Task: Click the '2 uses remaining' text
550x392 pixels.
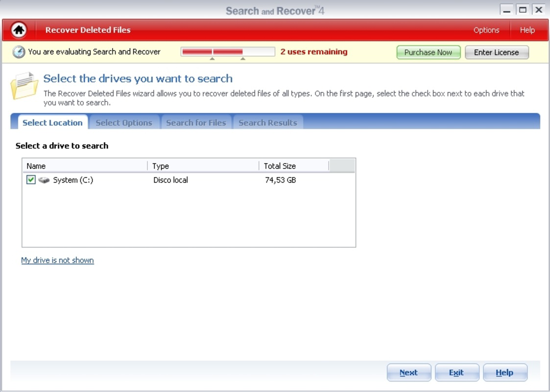Action: click(314, 52)
